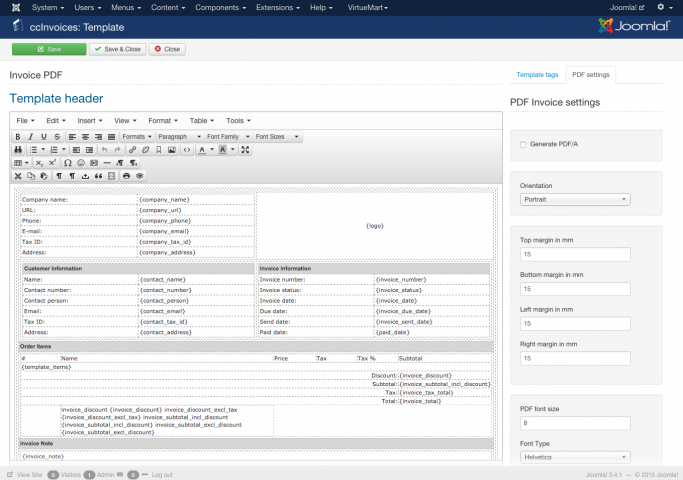Open the source code view icon
683x480 pixels.
tap(186, 149)
